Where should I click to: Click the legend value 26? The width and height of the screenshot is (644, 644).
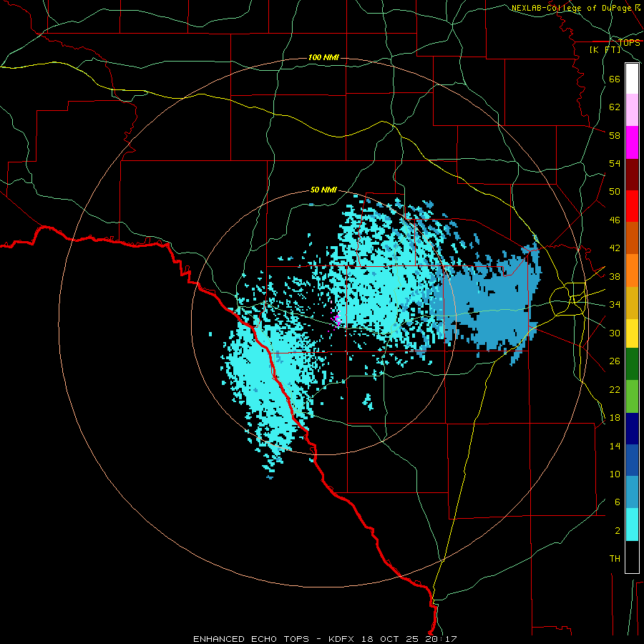tap(615, 361)
